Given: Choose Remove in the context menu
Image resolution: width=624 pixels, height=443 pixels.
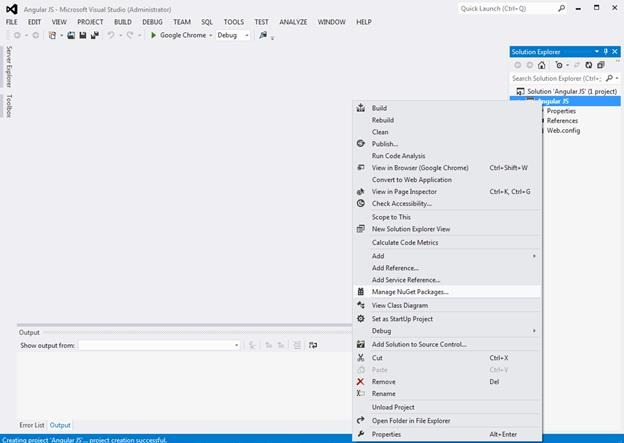Looking at the screenshot, I should (x=447, y=382).
